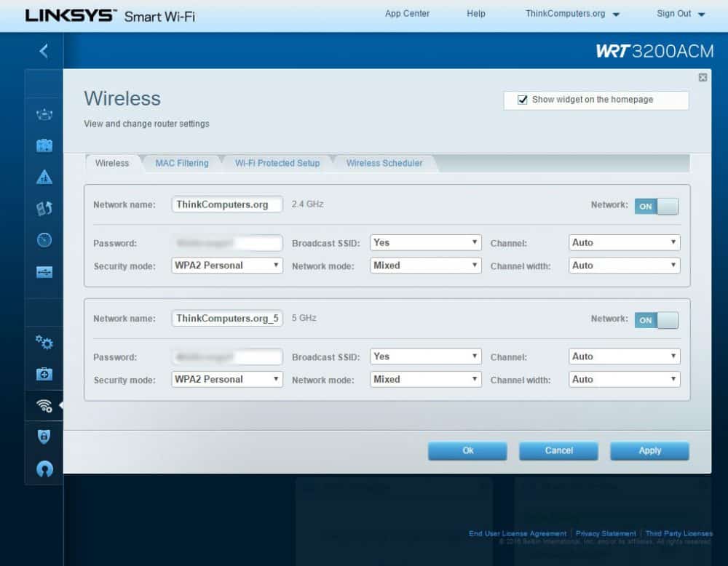Click the 5 GHz Password field
Screen dimensions: 728x566
227,356
